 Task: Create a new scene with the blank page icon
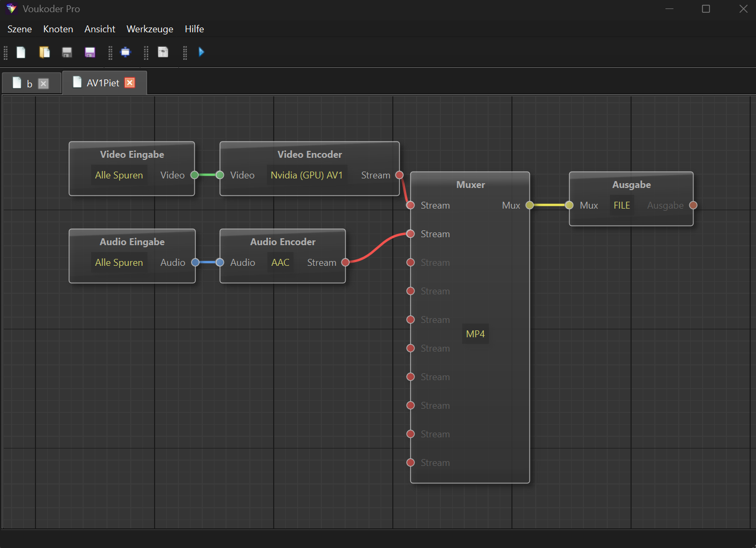coord(21,52)
